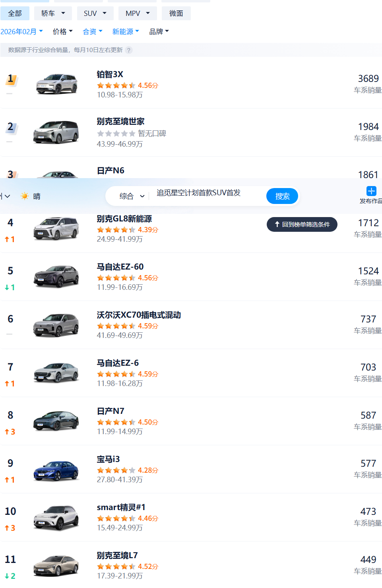This screenshot has height=588, width=382.
Task: Open 马自达EZ-6 title link
Action: (118, 363)
